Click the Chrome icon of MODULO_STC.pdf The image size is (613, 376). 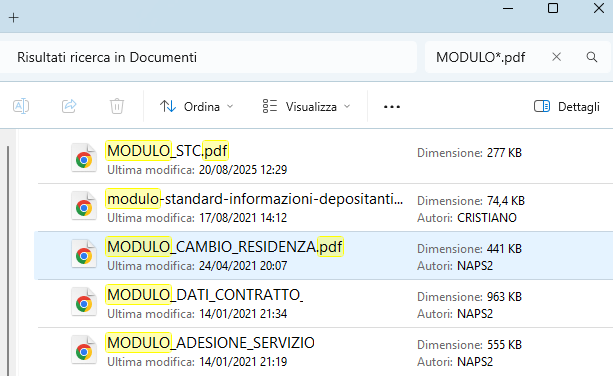(x=84, y=159)
